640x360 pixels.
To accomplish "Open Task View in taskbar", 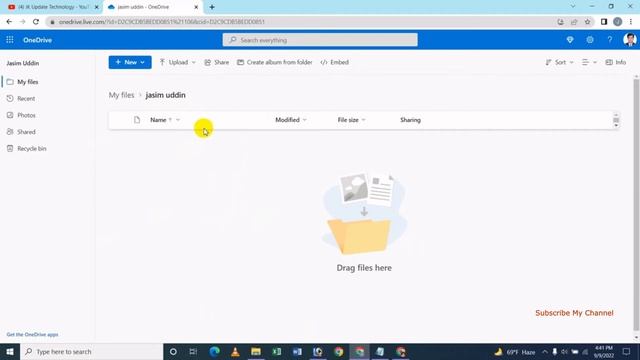I will tap(193, 351).
